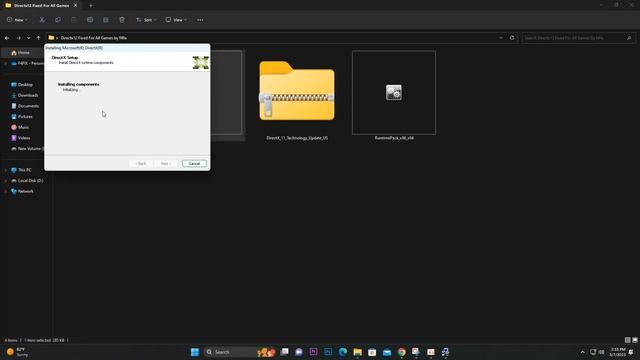Refresh the current folder
Viewport: 640px width, 360px height.
[512, 38]
